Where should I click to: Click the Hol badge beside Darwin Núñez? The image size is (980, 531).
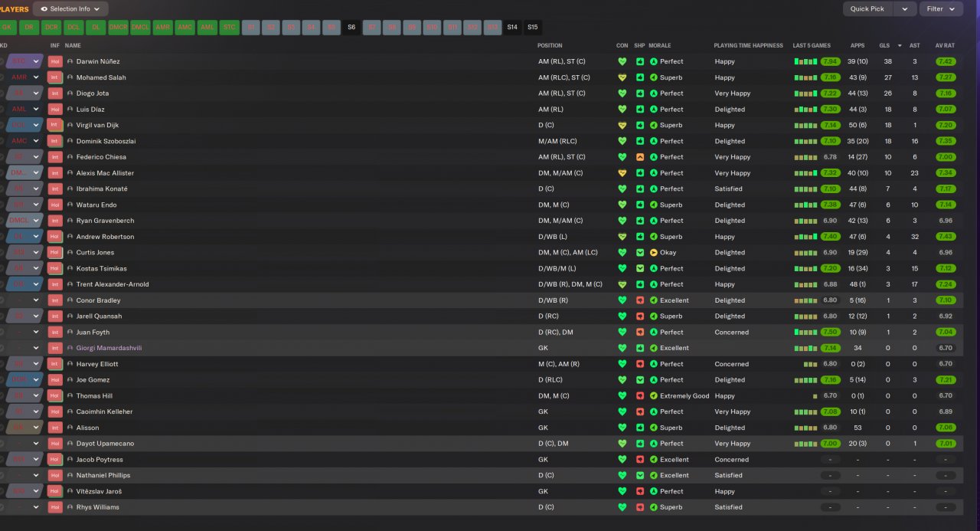[x=54, y=61]
